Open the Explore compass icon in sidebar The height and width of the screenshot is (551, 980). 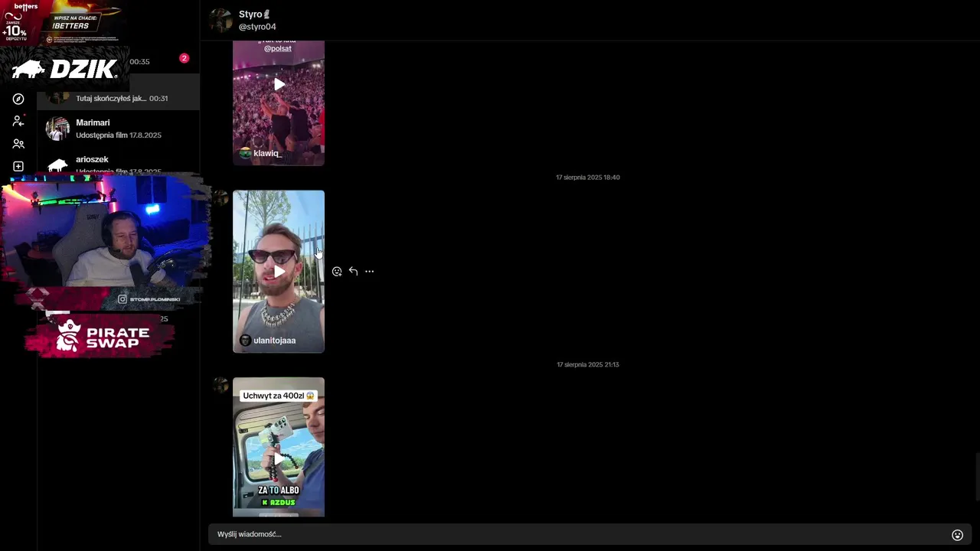pyautogui.click(x=18, y=99)
